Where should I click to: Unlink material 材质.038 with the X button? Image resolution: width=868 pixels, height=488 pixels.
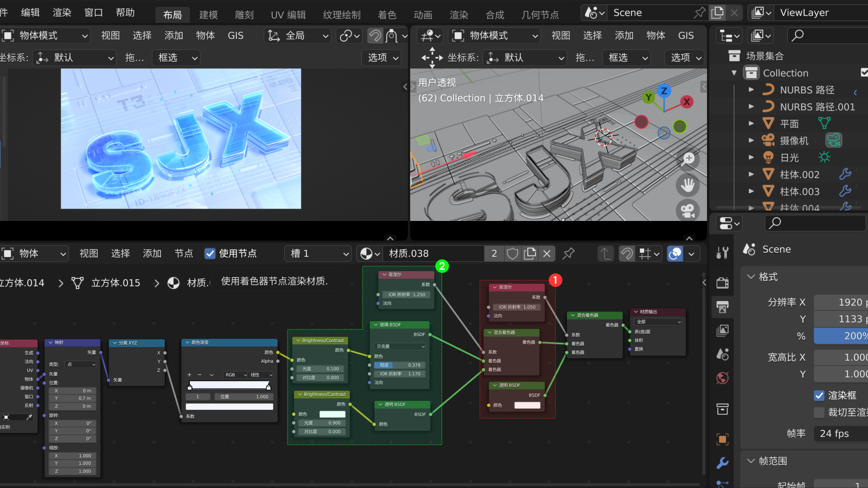coord(547,253)
